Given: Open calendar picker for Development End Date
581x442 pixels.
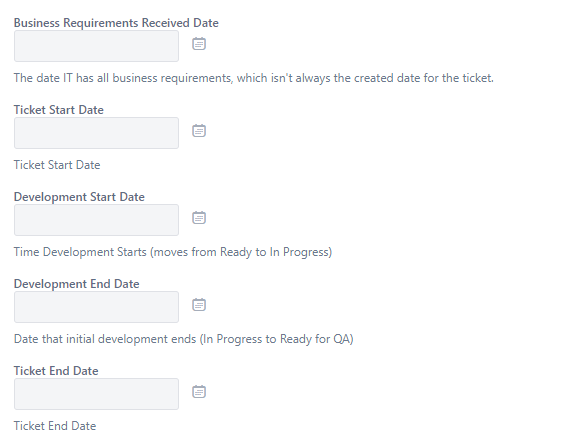Looking at the screenshot, I should (199, 305).
